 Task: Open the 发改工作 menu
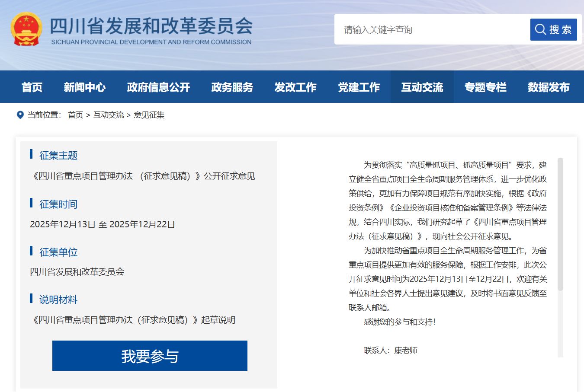(295, 87)
